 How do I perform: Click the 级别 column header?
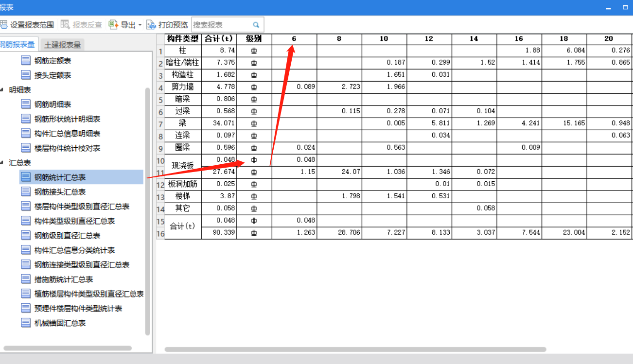254,39
